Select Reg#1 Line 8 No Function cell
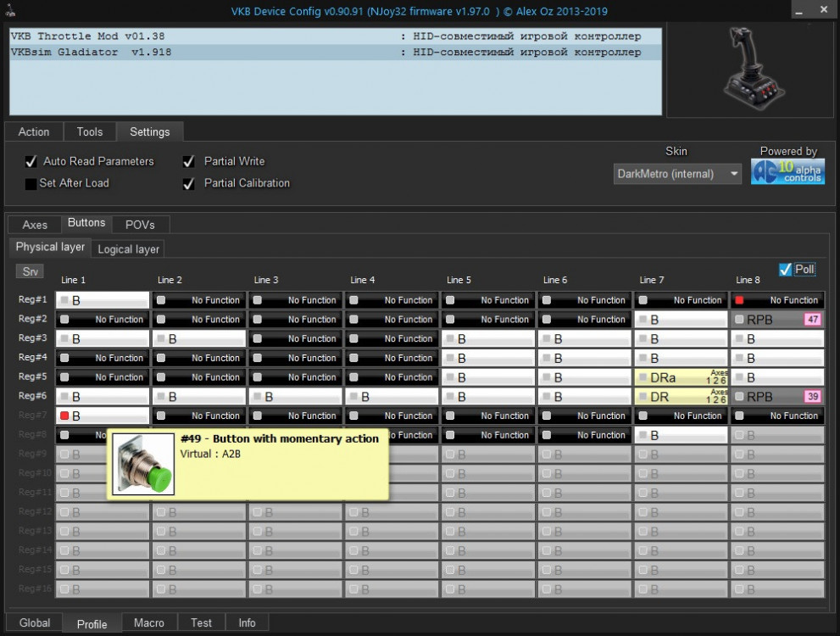The height and width of the screenshot is (636, 840). pos(777,300)
